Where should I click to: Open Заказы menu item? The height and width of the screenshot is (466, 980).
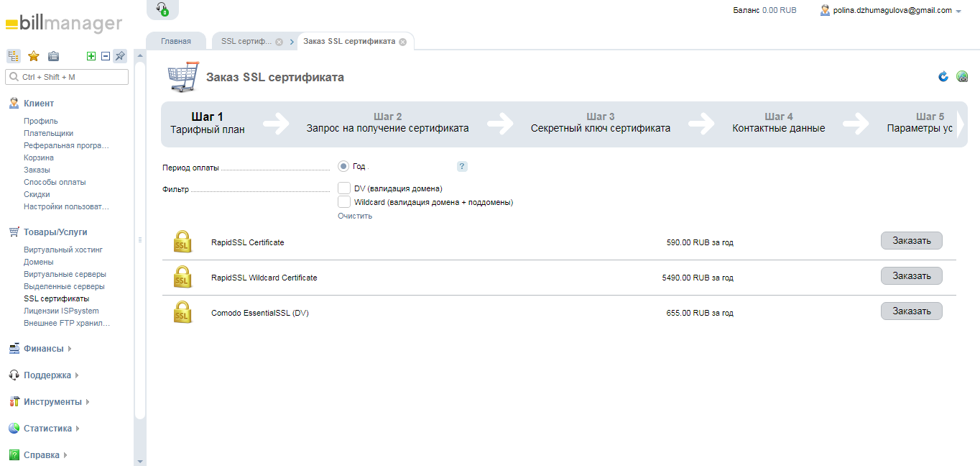[x=37, y=170]
